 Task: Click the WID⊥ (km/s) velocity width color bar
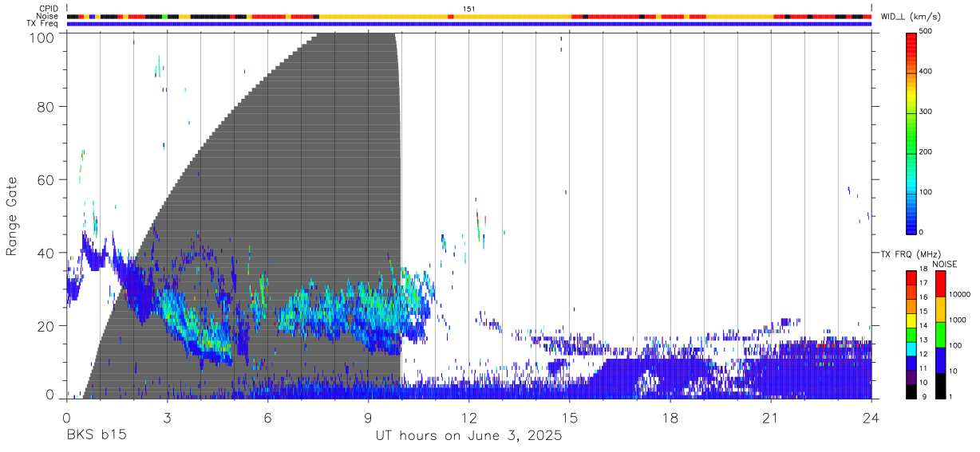click(911, 132)
